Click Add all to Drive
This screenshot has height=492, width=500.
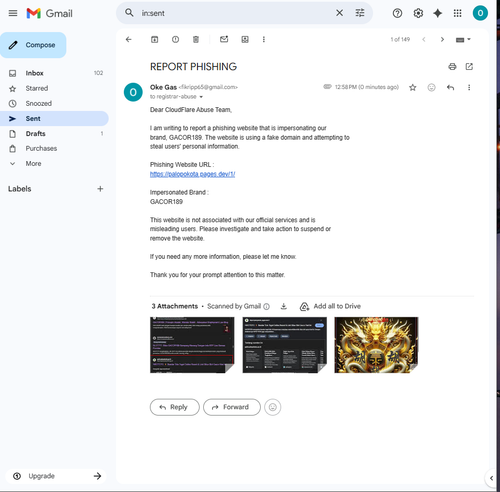pyautogui.click(x=330, y=306)
